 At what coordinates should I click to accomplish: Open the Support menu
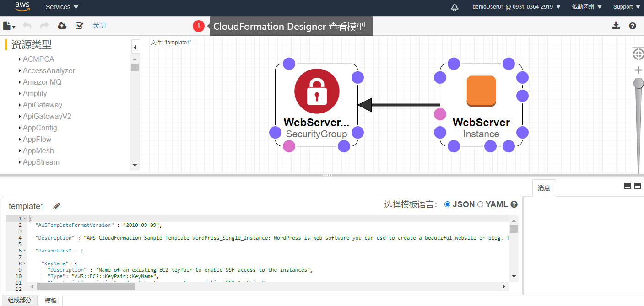click(x=626, y=7)
